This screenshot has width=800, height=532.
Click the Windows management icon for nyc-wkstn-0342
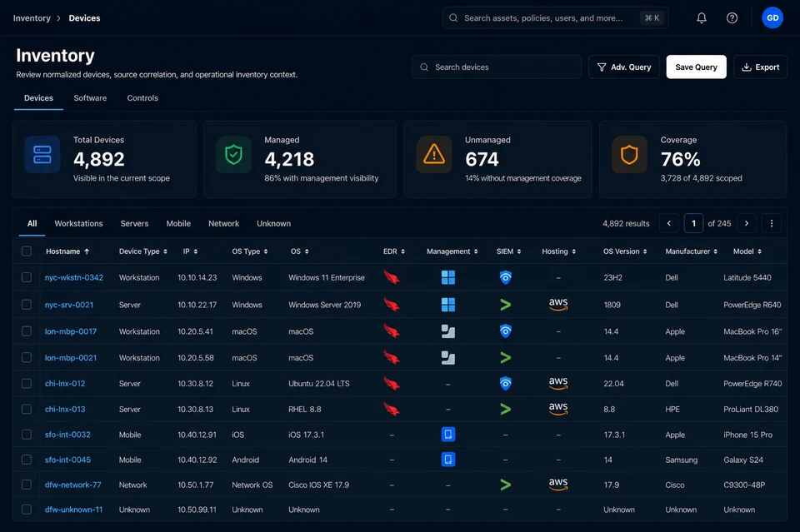click(x=448, y=278)
